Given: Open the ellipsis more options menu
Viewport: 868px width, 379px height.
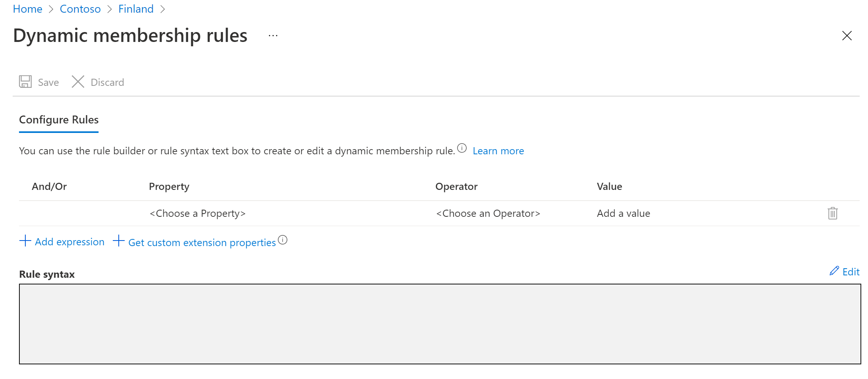Looking at the screenshot, I should pos(273,36).
